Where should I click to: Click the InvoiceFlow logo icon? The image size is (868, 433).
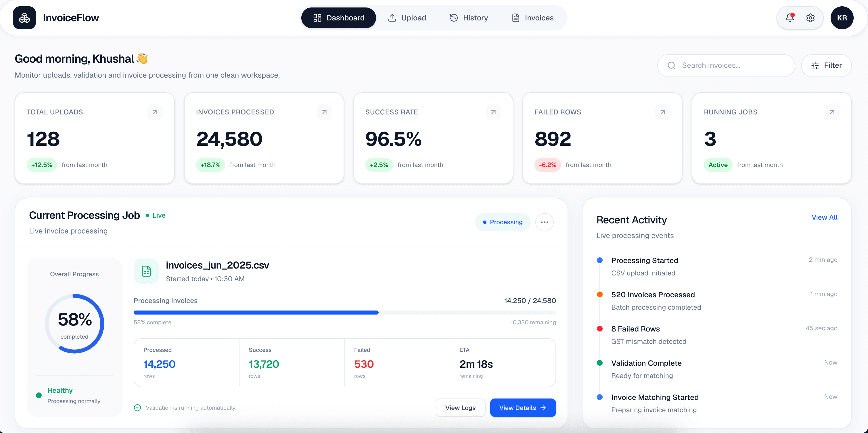pyautogui.click(x=24, y=18)
